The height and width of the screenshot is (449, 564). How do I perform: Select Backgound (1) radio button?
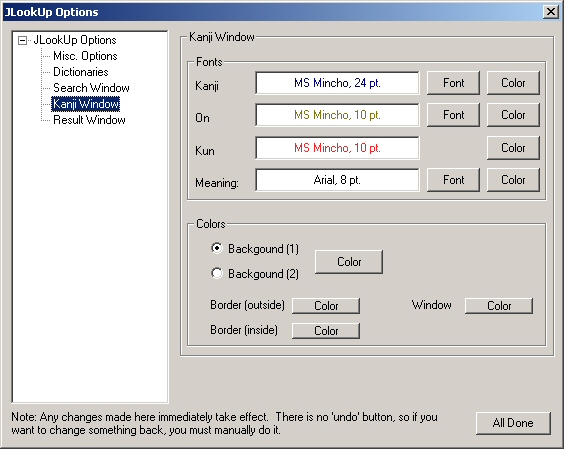[217, 248]
